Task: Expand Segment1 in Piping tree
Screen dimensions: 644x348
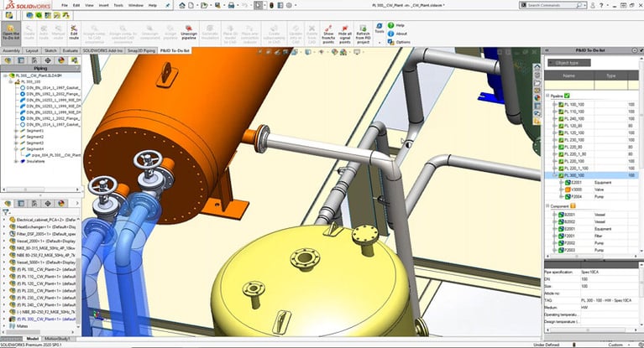Action: point(17,131)
